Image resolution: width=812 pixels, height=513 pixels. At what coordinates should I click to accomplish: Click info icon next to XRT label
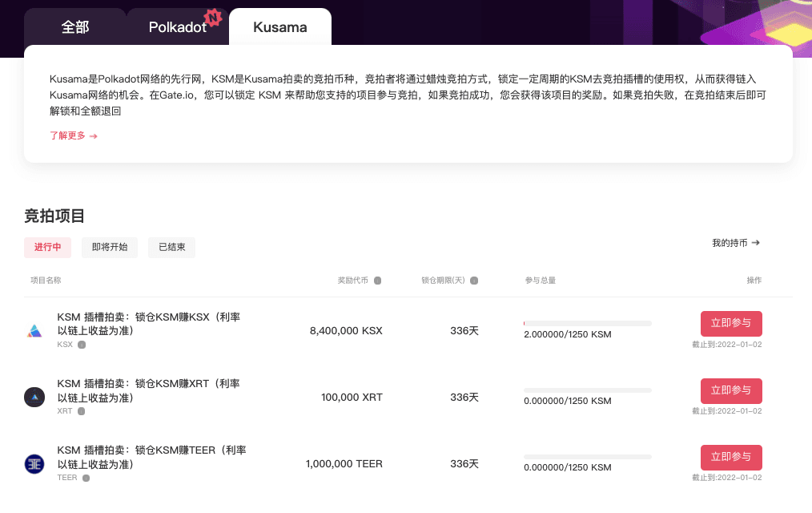pyautogui.click(x=82, y=411)
